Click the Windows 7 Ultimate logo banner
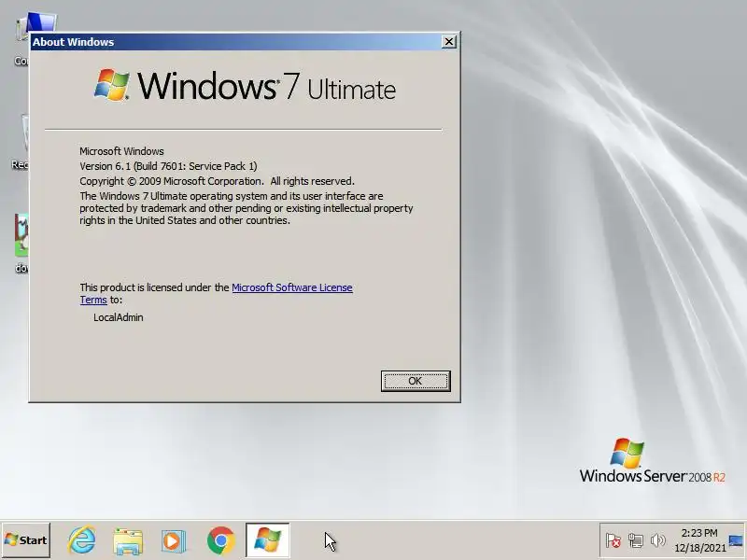The height and width of the screenshot is (560, 747). coord(245,86)
